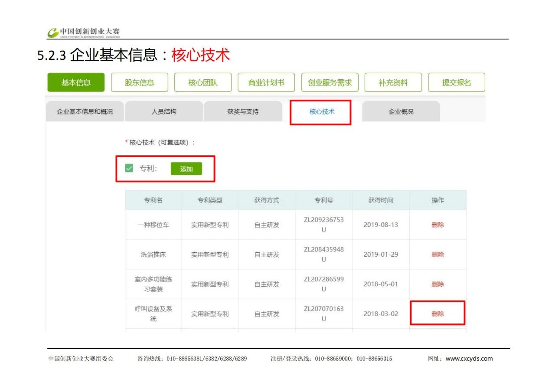
Task: Switch to 企业基本信息和概况 sub-tab
Action: (85, 111)
